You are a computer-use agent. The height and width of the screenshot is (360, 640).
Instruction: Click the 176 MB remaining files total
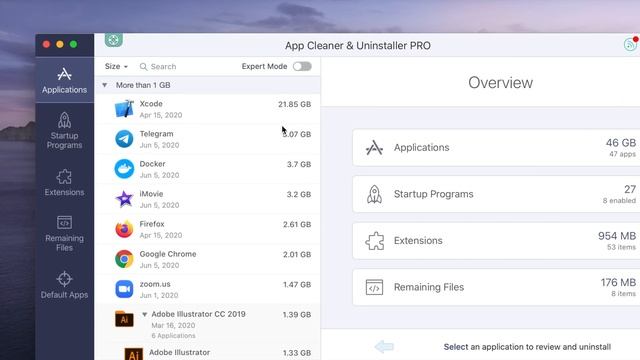click(618, 282)
